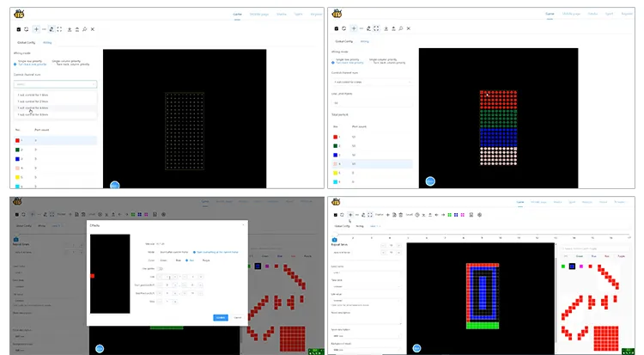This screenshot has height=355, width=644.
Task: Pick the "1 sub-control for 1 lines" option
Action: coord(33,94)
